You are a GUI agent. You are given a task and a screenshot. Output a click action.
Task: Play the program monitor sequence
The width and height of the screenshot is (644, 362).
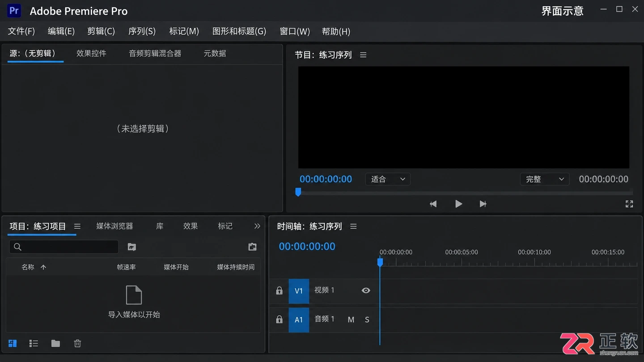pos(458,204)
